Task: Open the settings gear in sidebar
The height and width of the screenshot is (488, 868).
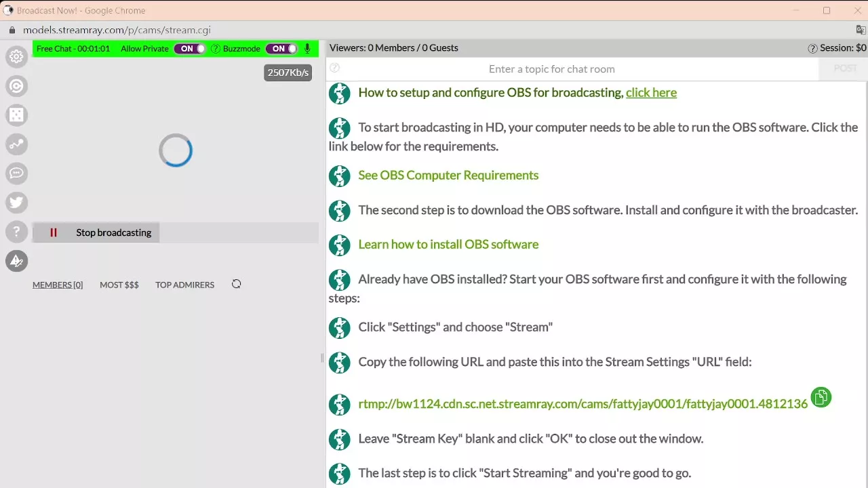Action: (x=17, y=57)
